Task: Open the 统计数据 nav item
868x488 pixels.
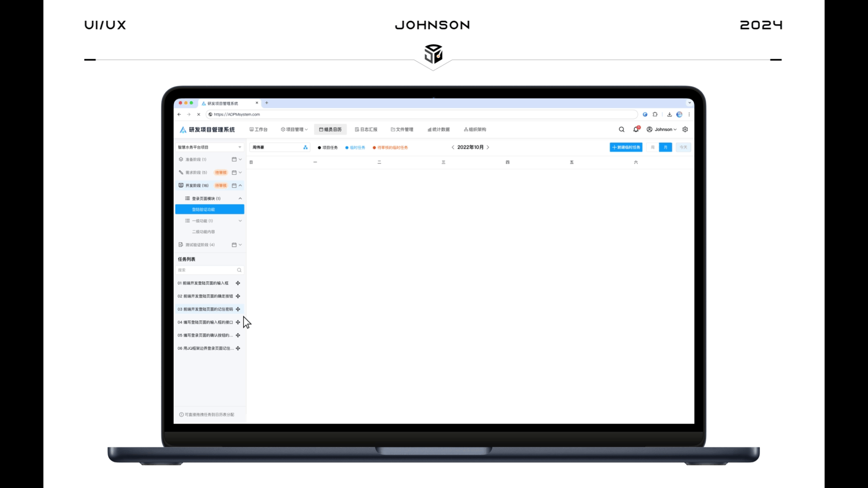Action: click(439, 130)
